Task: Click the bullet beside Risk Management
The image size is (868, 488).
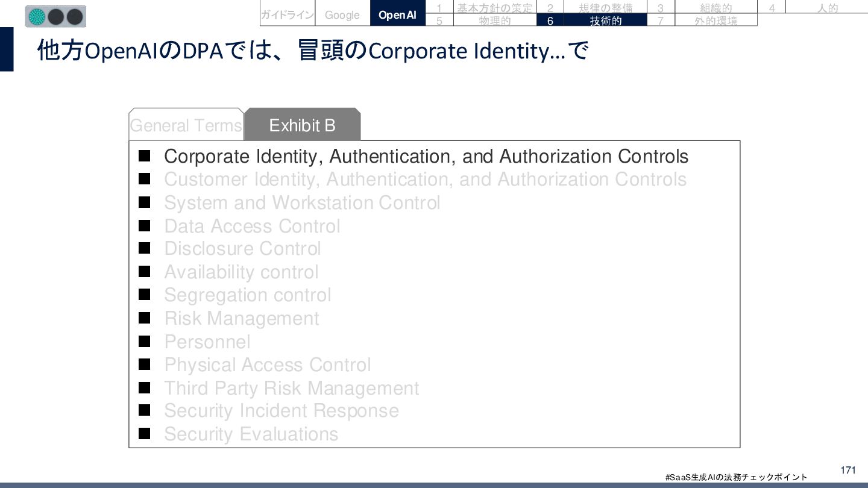Action: 144,318
